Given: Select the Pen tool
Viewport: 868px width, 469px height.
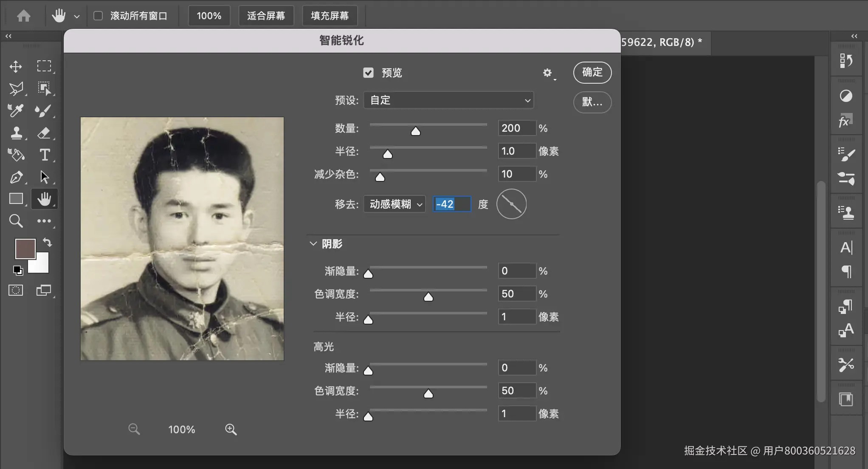Looking at the screenshot, I should click(x=16, y=177).
